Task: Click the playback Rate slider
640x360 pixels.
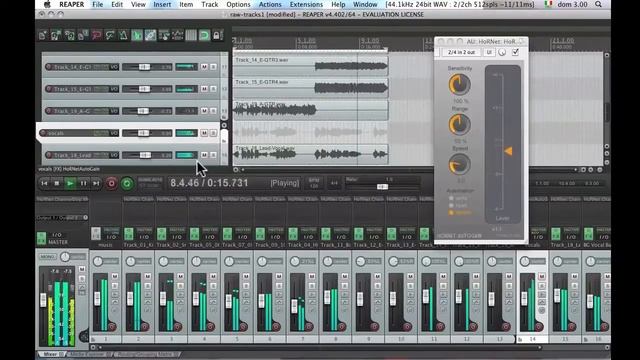Action: 382,187
